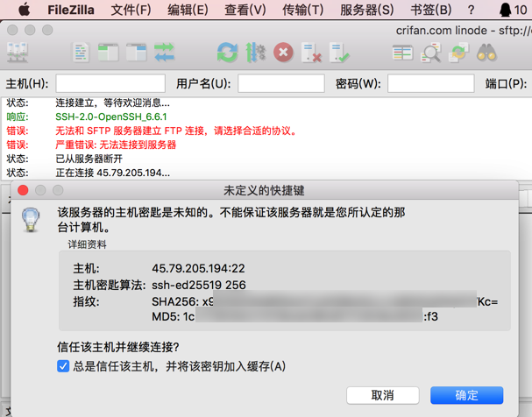Screen dimensions: 532x417
Task: Select the SHA256 fingerprint line
Action: pos(324,301)
